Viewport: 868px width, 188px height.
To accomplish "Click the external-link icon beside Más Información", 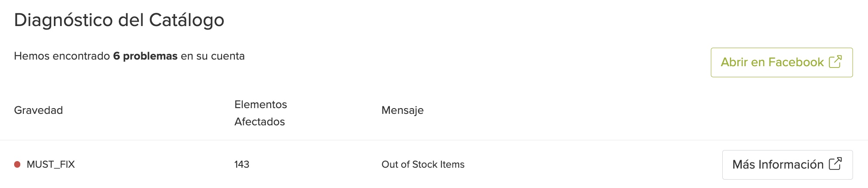I will pyautogui.click(x=835, y=164).
